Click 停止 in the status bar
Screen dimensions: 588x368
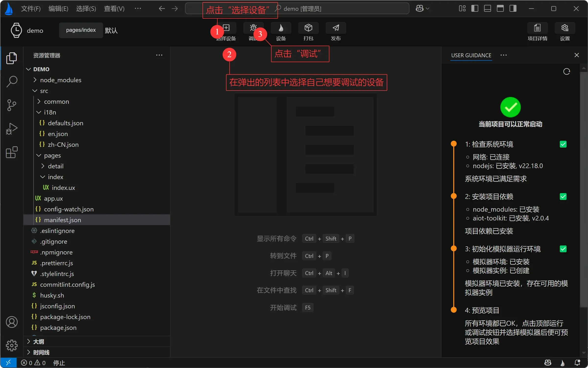pos(59,363)
